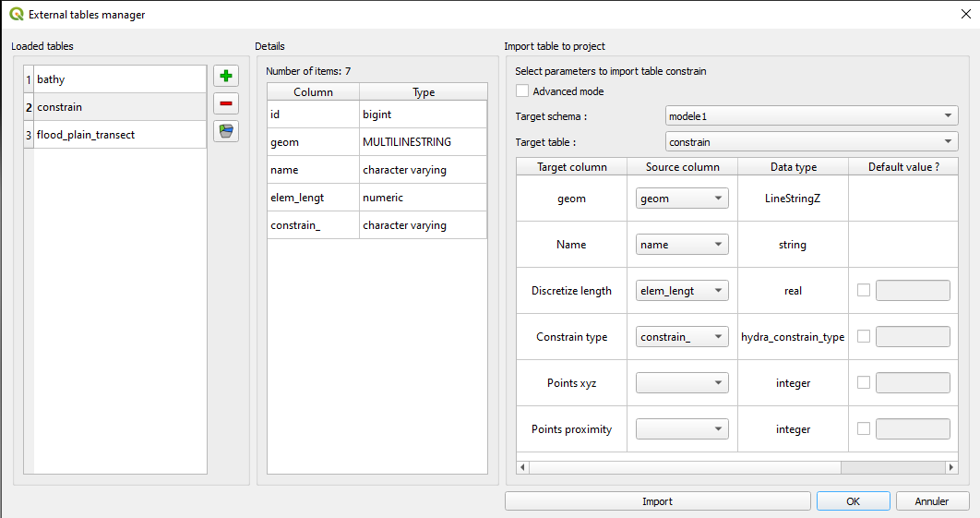
Task: Click the hydra_constrain_type data type cell
Action: pos(793,337)
